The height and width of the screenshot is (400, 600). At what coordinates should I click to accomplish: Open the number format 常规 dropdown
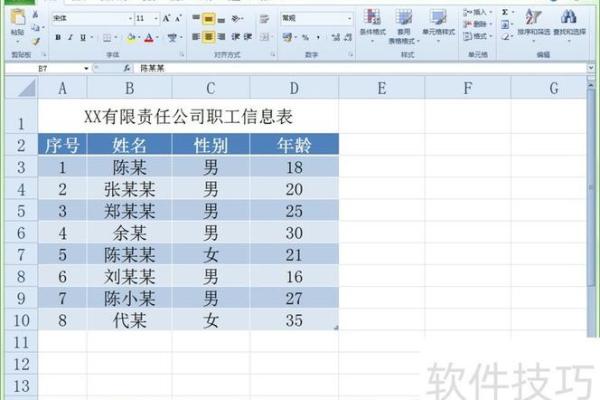coord(349,18)
